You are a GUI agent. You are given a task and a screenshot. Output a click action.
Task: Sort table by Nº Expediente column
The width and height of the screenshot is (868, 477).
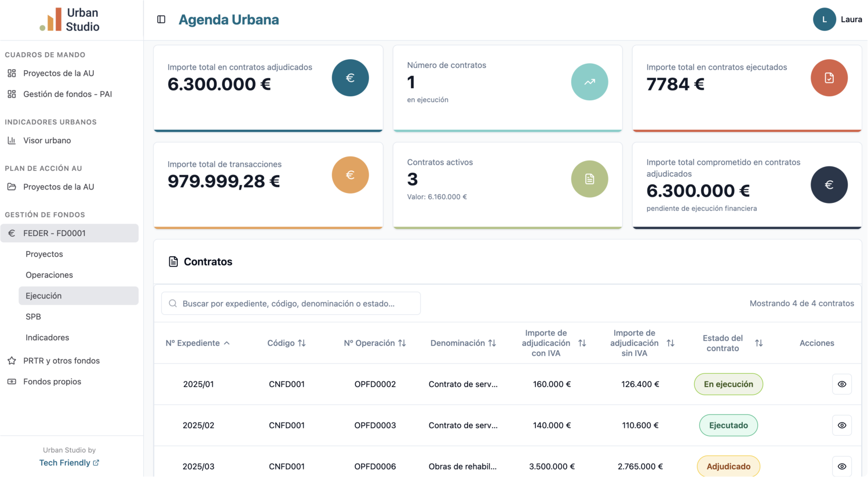[198, 343]
